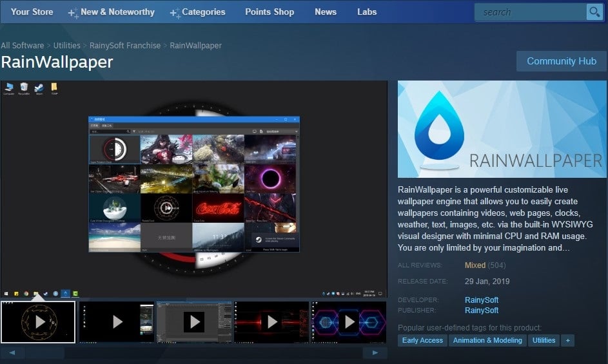Screen dimensions: 608x364
Task: Select the Utilities tag button
Action: tap(544, 340)
